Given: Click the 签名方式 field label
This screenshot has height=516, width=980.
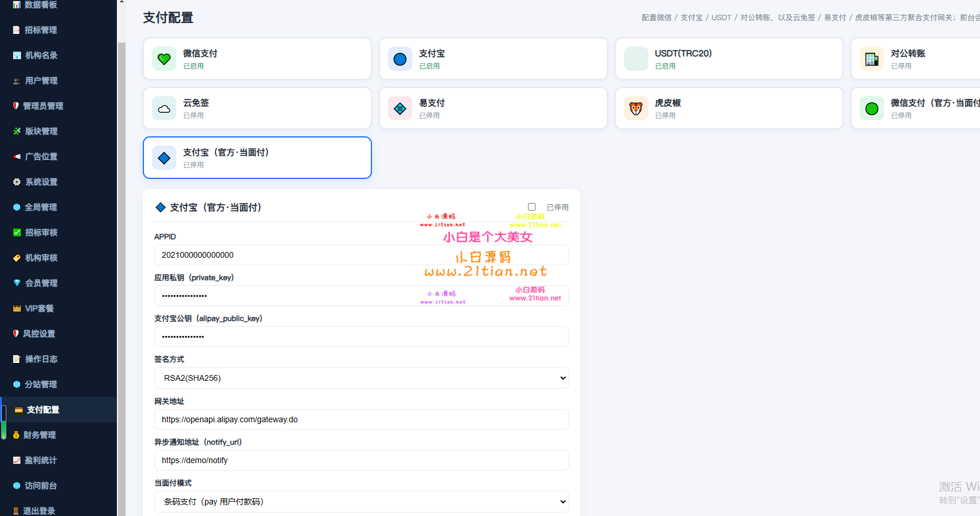Looking at the screenshot, I should (169, 359).
